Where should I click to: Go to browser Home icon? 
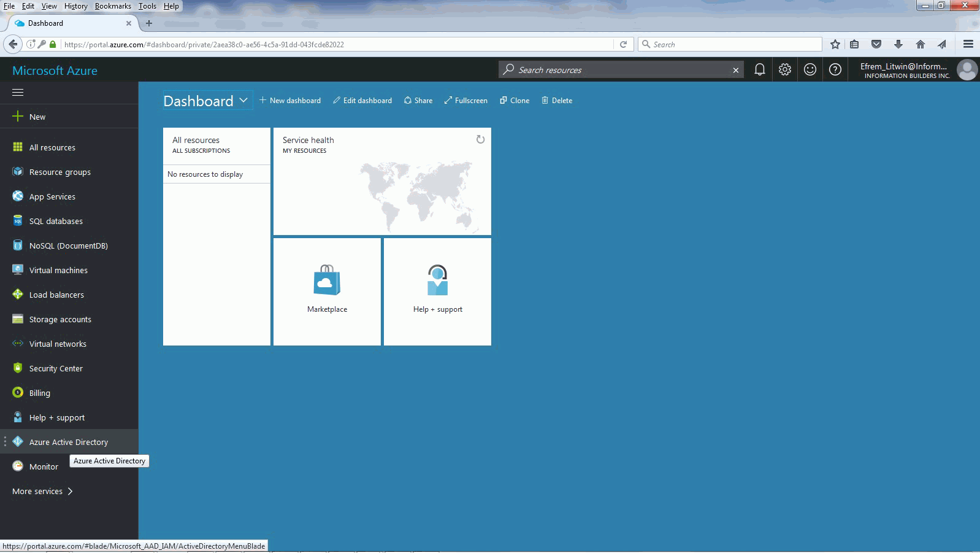[x=921, y=44]
